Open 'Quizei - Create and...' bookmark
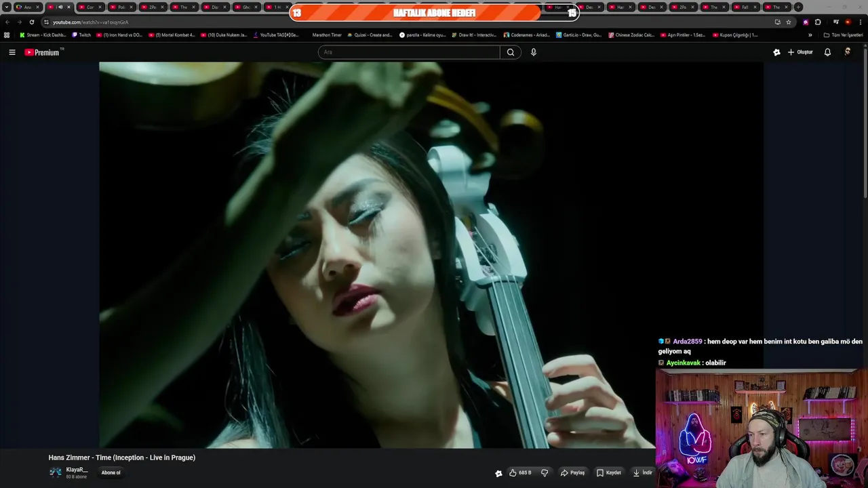The height and width of the screenshot is (488, 868). point(370,35)
